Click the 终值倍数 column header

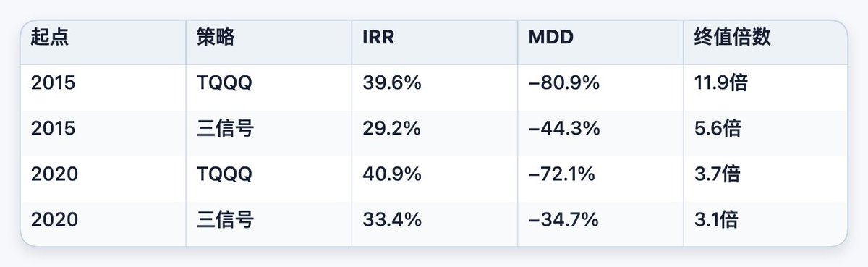coord(731,38)
